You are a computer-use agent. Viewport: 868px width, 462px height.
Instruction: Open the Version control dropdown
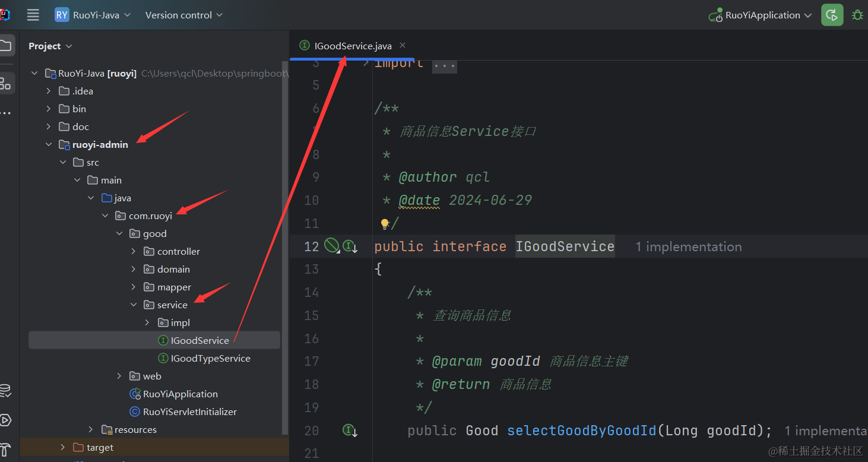click(x=183, y=15)
